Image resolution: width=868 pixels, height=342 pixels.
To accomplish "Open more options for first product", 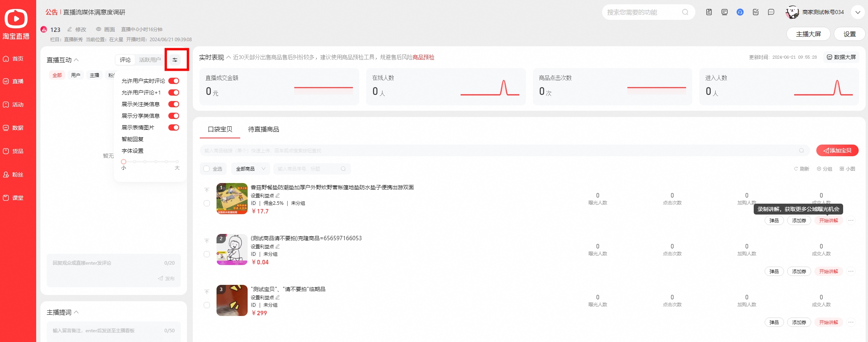I will [x=851, y=220].
